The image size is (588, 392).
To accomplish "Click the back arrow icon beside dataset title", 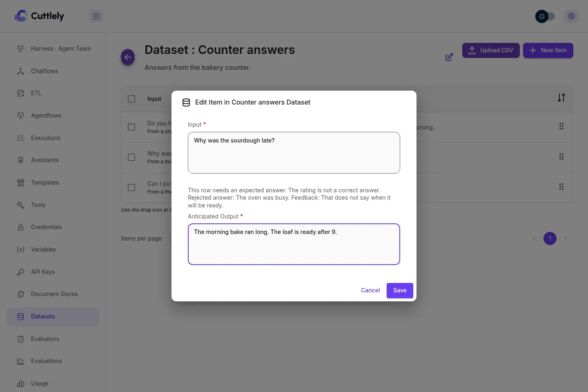I will pyautogui.click(x=128, y=57).
